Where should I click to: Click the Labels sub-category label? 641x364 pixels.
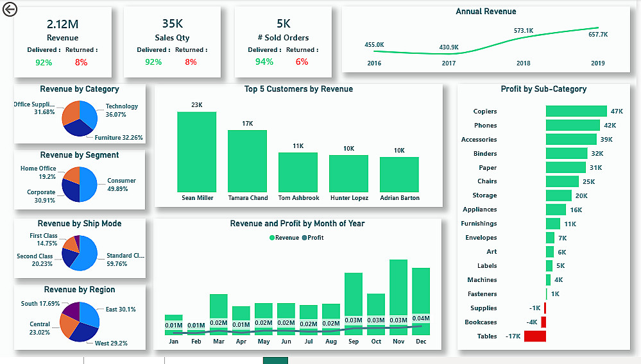[x=487, y=266]
